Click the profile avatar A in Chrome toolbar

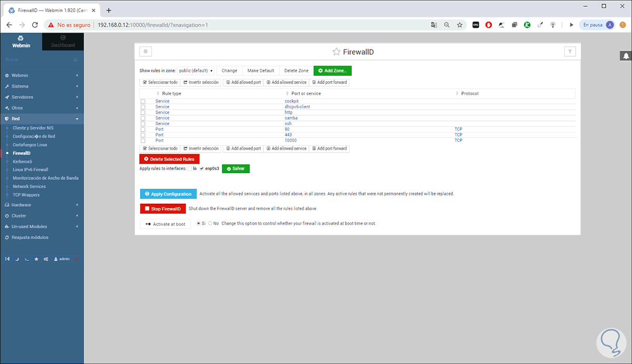[x=610, y=25]
